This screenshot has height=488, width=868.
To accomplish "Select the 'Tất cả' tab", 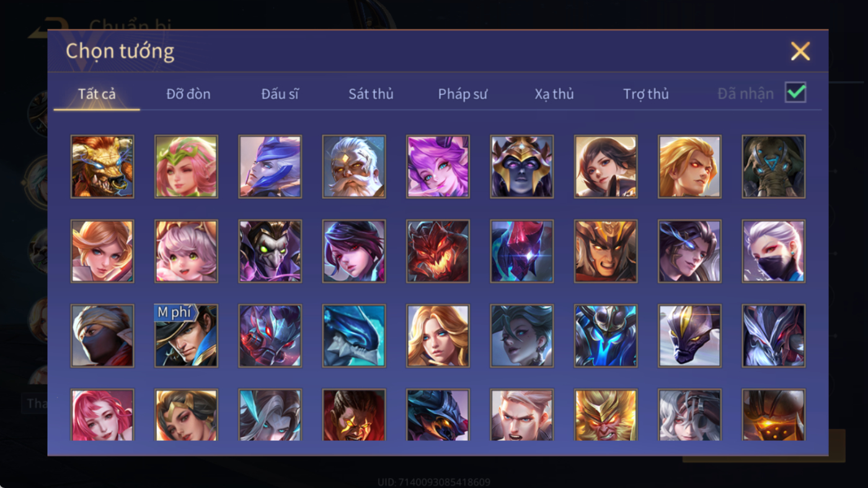I will (x=97, y=94).
